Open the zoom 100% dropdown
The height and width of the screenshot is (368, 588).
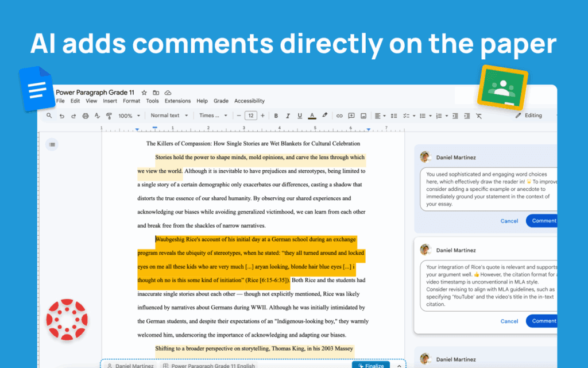pos(129,116)
